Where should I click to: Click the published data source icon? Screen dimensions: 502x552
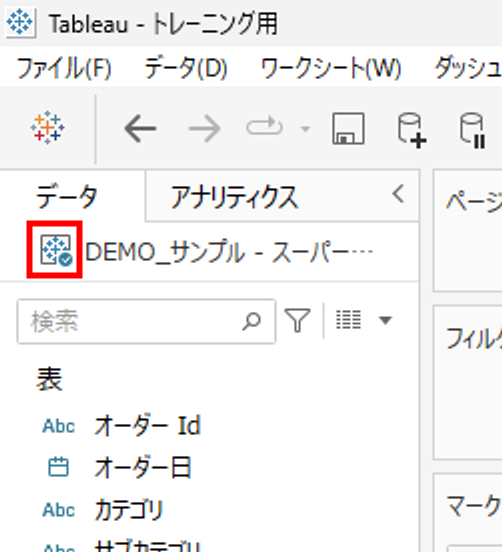coord(56,250)
